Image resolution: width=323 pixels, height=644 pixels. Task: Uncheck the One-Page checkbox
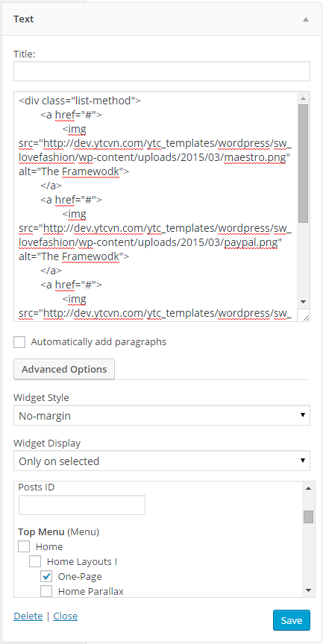coord(46,576)
